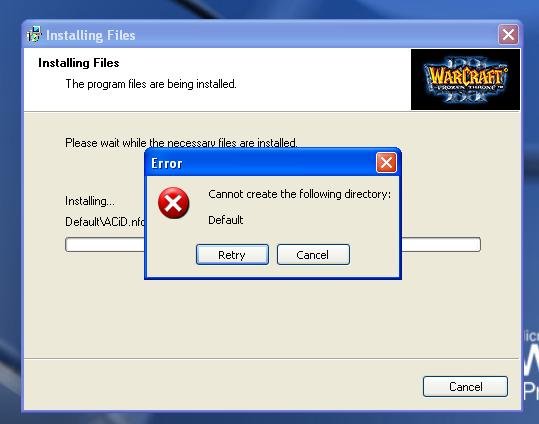Click the Warcraft Frozen Throne logo
The image size is (539, 424).
[465, 79]
